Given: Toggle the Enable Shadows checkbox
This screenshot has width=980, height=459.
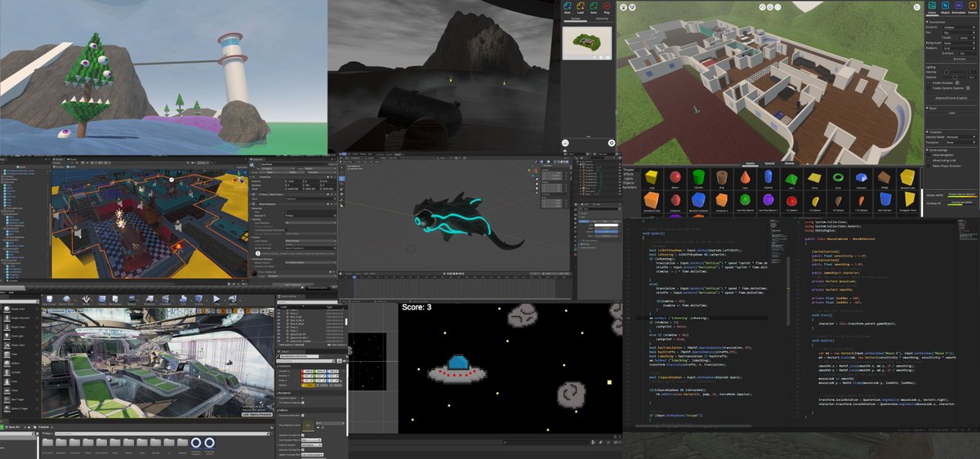Looking at the screenshot, I should (929, 82).
